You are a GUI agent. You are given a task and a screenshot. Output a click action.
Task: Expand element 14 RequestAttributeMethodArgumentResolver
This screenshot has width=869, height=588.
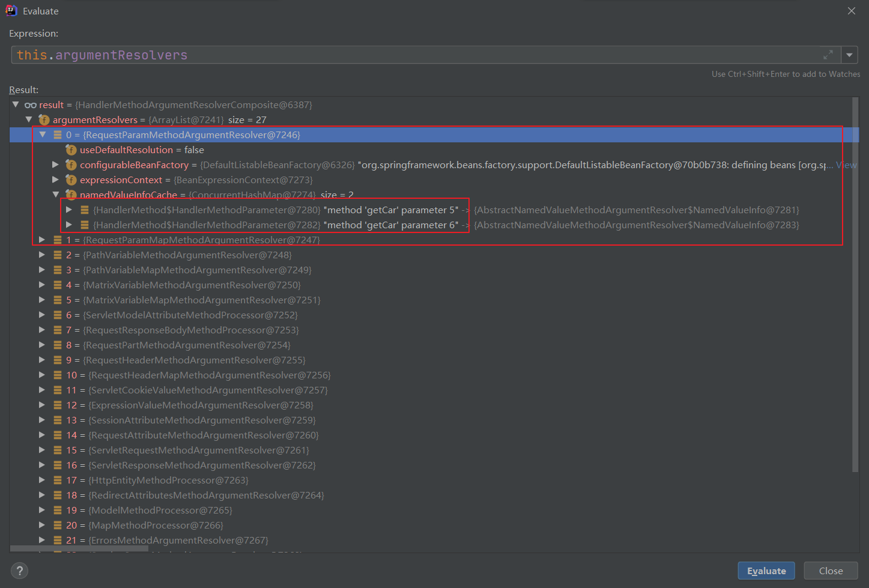click(42, 435)
